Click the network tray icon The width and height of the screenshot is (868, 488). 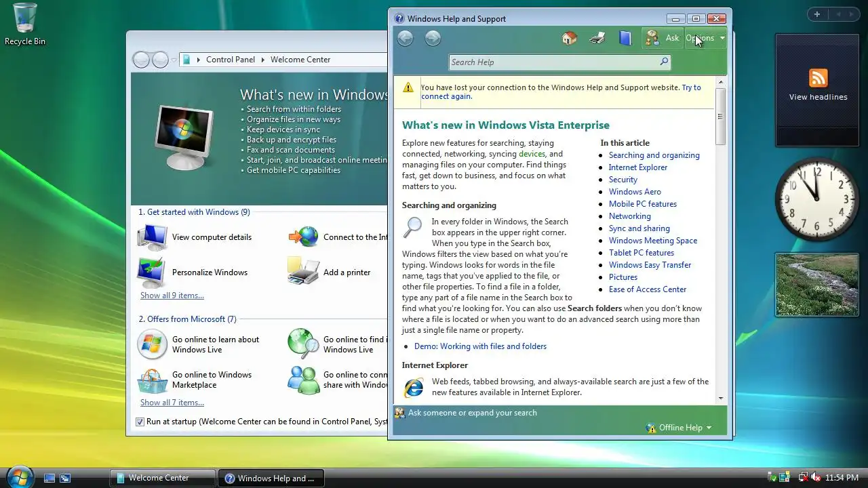tap(803, 478)
